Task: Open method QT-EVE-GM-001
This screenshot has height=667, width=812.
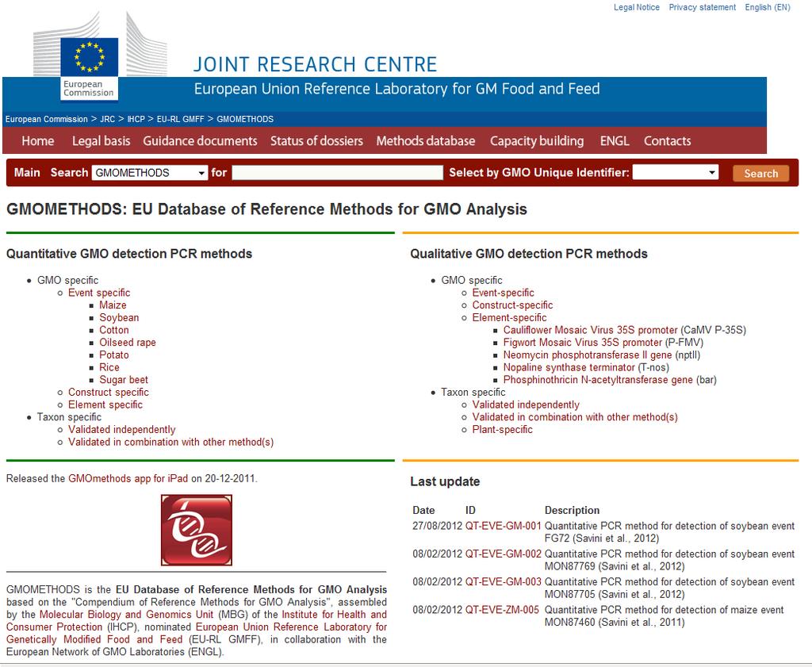Action: (503, 526)
